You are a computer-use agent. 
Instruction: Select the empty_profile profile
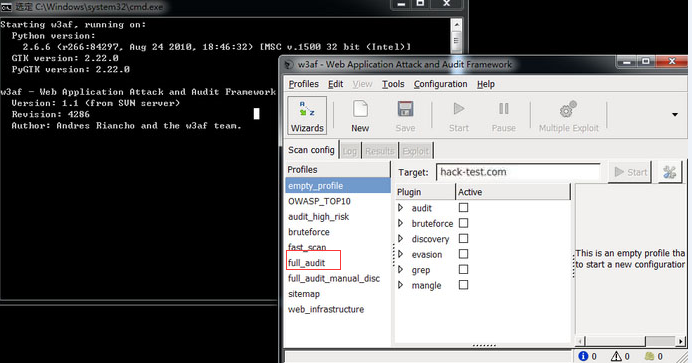pyautogui.click(x=338, y=186)
